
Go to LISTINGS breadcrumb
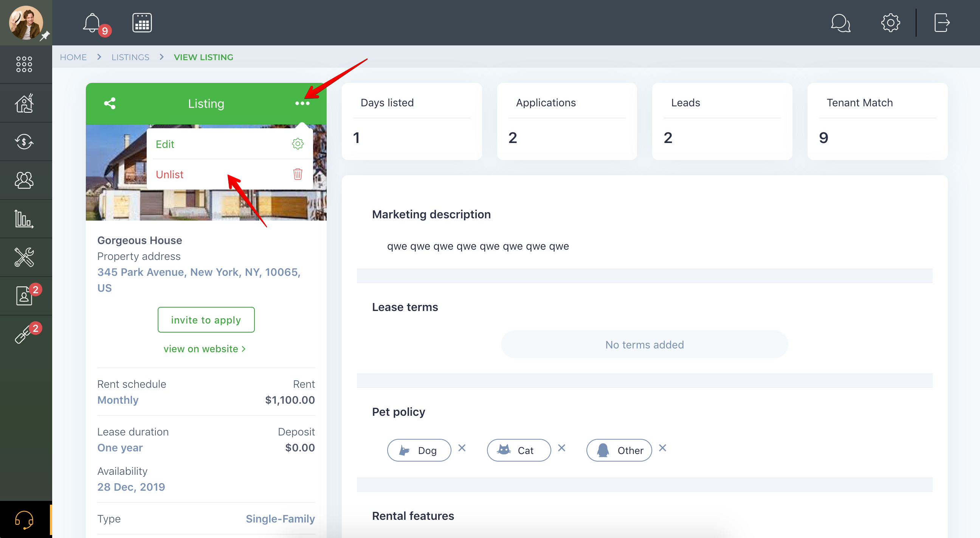(130, 57)
